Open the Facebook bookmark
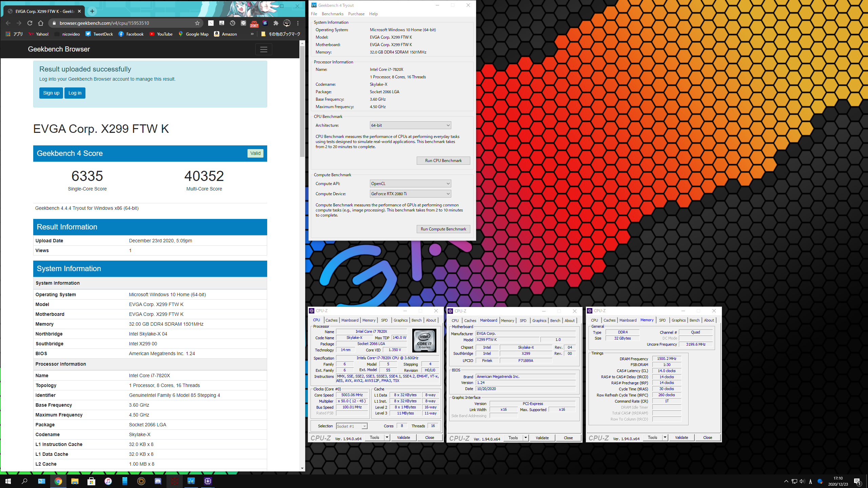Image resolution: width=868 pixels, height=488 pixels. pos(131,34)
